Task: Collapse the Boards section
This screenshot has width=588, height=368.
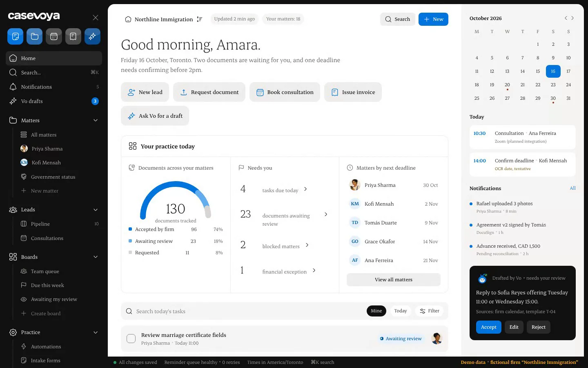Action: pos(96,257)
